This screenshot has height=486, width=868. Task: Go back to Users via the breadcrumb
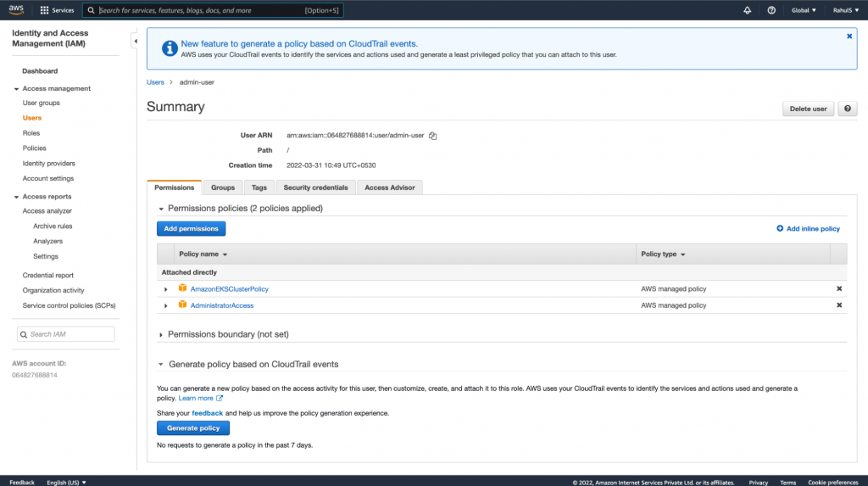156,82
